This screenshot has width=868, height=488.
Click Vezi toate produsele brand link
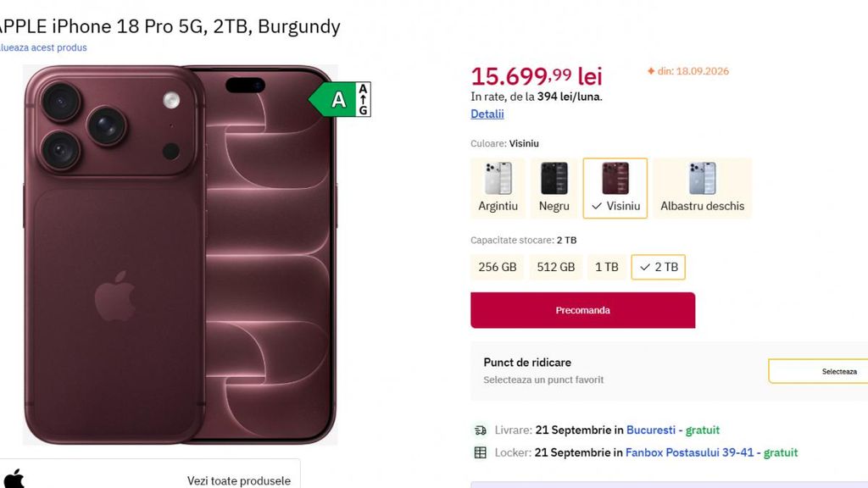pos(238,481)
